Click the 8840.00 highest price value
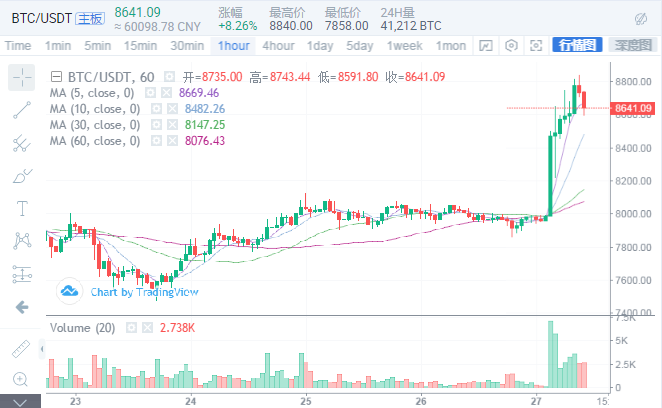The width and height of the screenshot is (662, 408). (291, 26)
